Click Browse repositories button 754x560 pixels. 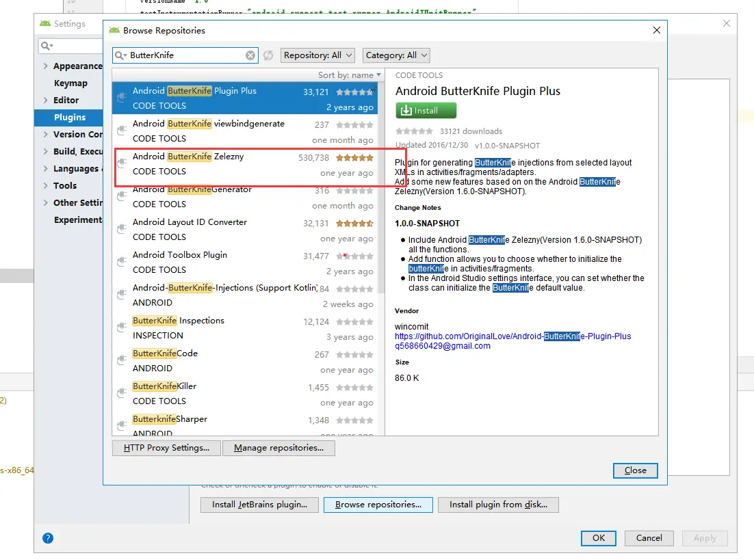click(x=378, y=505)
